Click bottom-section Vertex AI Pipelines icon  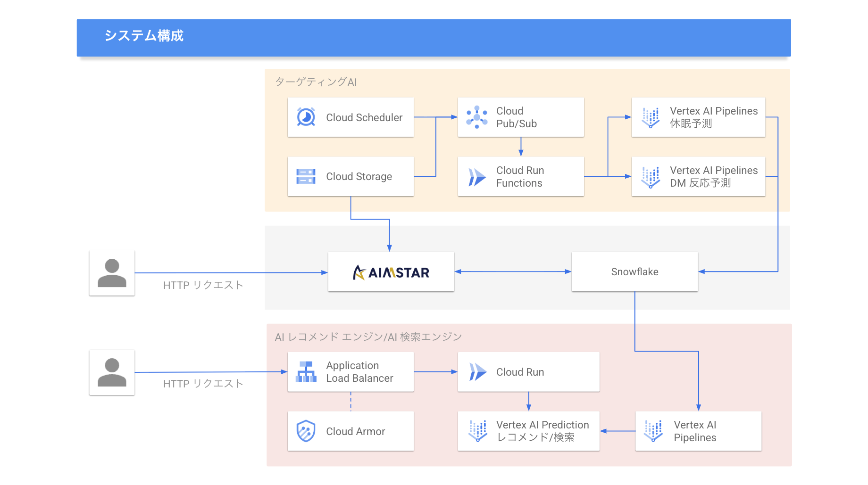[x=653, y=431]
